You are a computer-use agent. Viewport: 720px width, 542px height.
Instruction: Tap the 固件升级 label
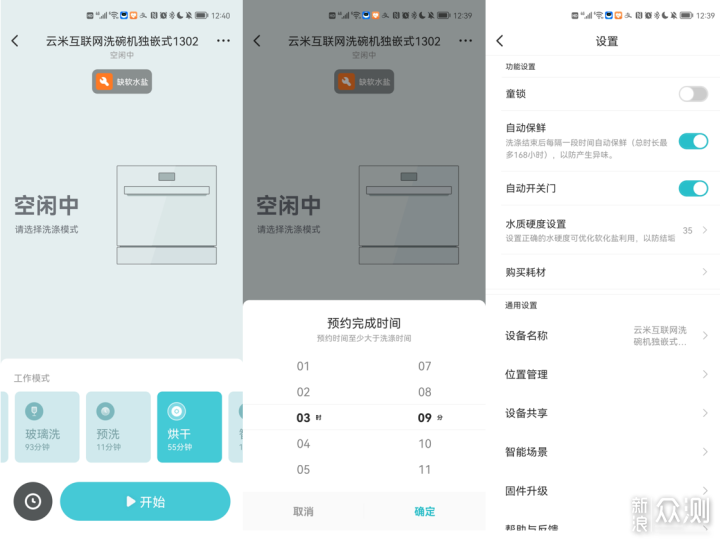tap(526, 491)
